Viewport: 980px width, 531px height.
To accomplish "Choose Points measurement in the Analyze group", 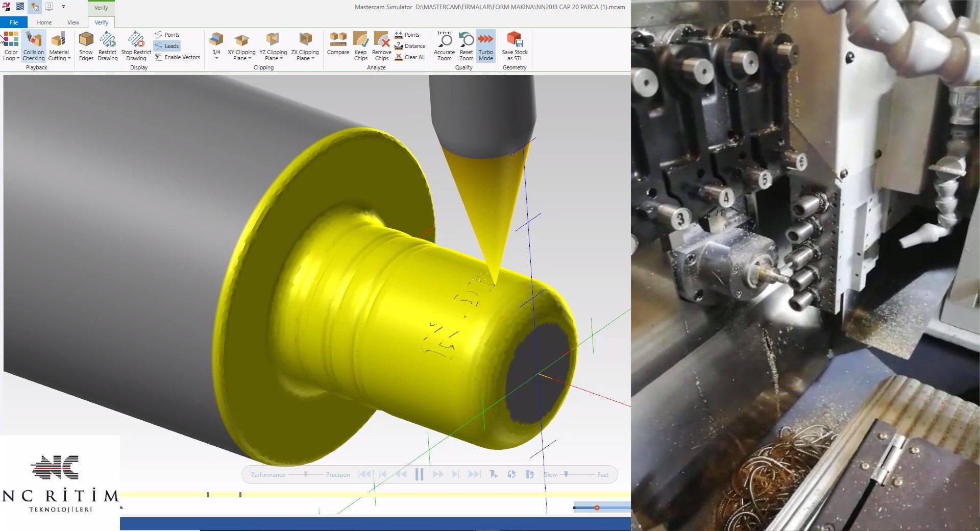I will pyautogui.click(x=407, y=35).
